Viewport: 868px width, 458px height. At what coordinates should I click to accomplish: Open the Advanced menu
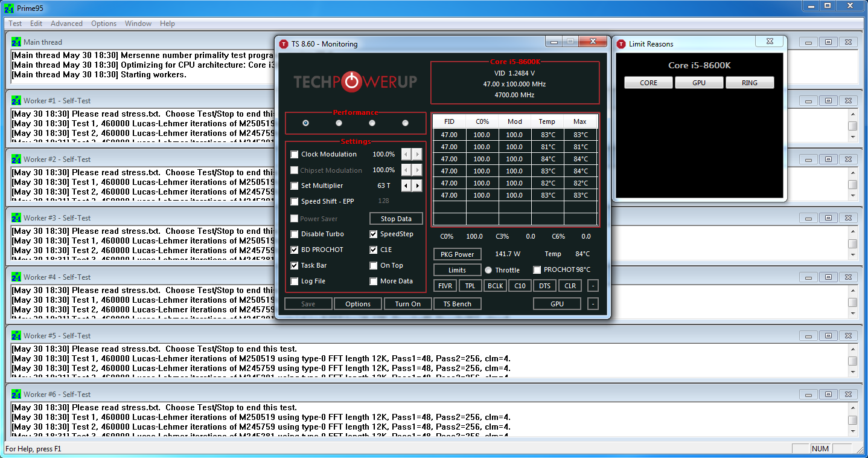[x=66, y=24]
